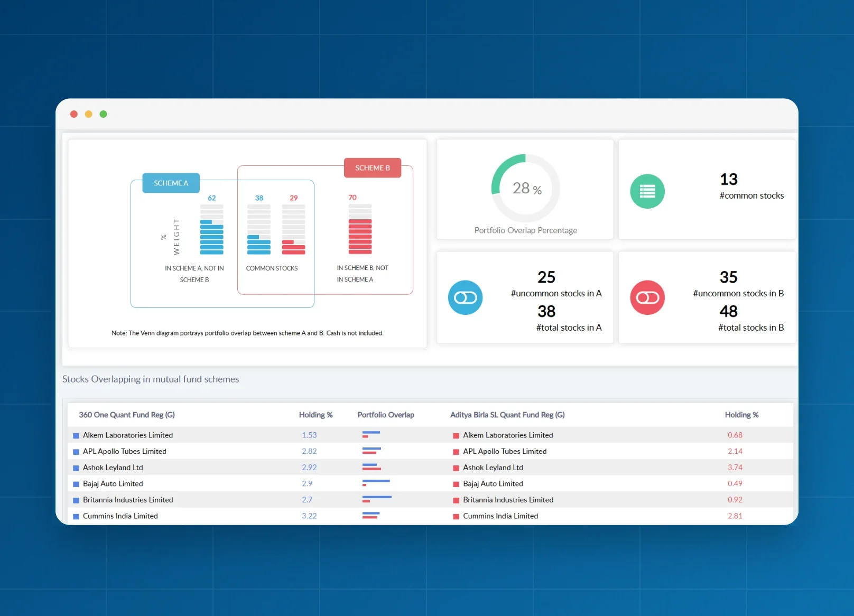The height and width of the screenshot is (616, 854).
Task: Click the green window control dot
Action: (x=104, y=114)
